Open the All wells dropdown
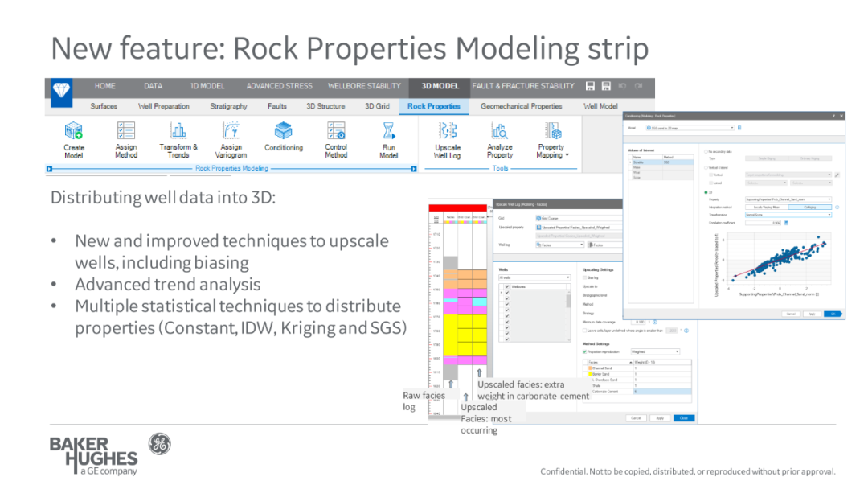The width and height of the screenshot is (868, 489). [x=534, y=277]
